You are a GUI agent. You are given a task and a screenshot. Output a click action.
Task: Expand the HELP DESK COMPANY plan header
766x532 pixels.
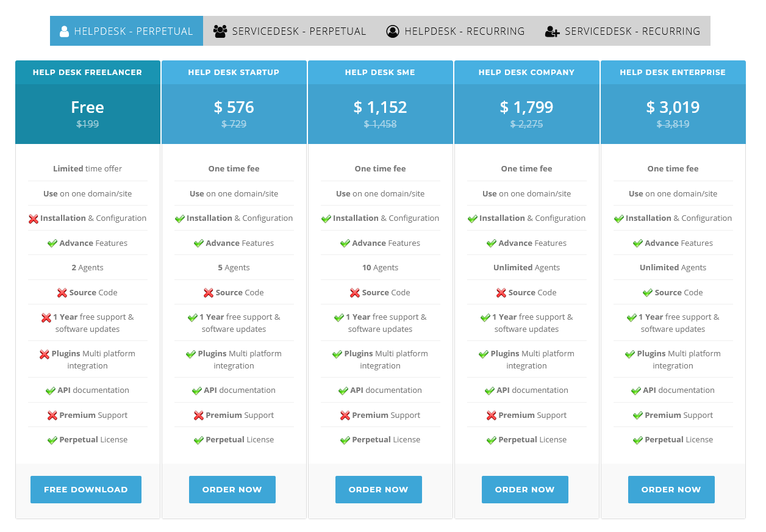[526, 72]
